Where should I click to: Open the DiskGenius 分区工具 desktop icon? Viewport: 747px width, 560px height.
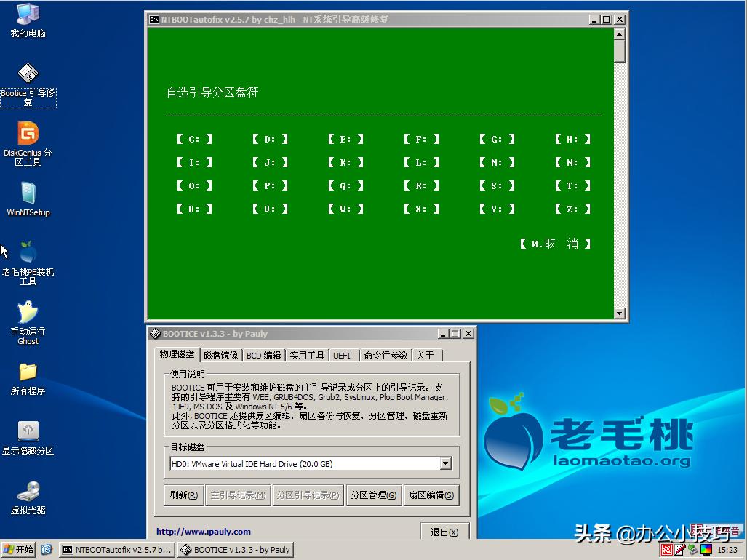click(28, 144)
